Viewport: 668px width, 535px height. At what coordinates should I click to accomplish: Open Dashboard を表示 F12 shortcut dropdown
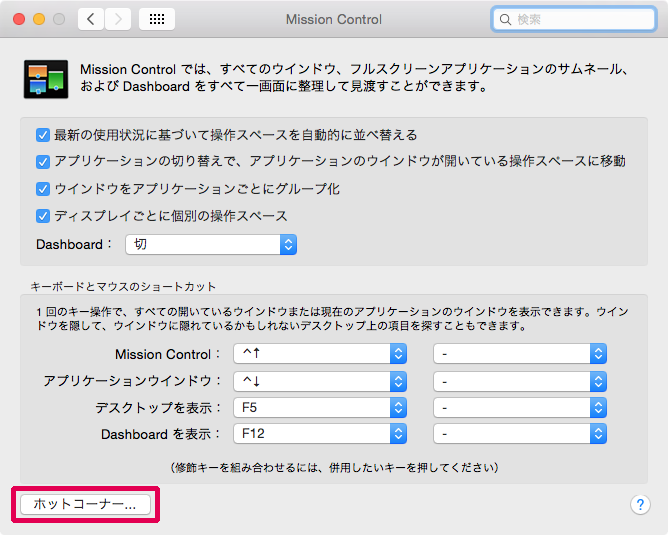coord(320,434)
